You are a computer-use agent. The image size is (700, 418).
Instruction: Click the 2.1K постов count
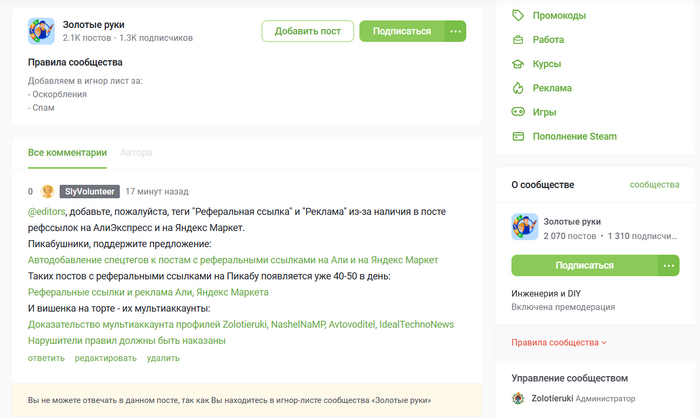tap(87, 38)
